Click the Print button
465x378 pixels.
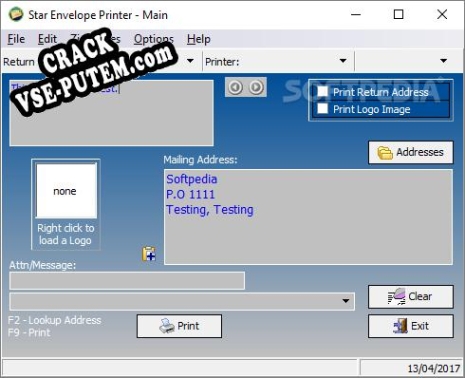click(x=179, y=326)
